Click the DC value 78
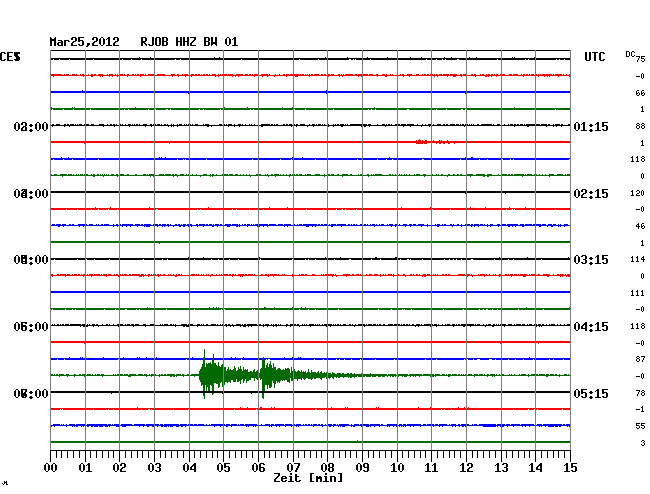This screenshot has width=650, height=494. 640,392
